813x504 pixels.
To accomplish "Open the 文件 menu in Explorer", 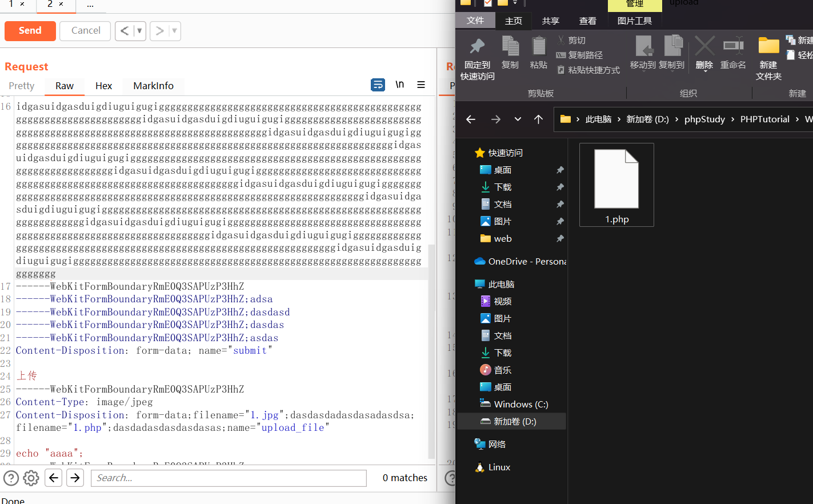I will click(475, 21).
